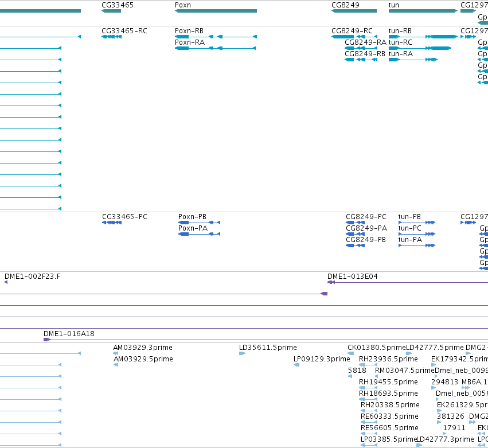Select the AM03929.5prime EST label

click(143, 359)
